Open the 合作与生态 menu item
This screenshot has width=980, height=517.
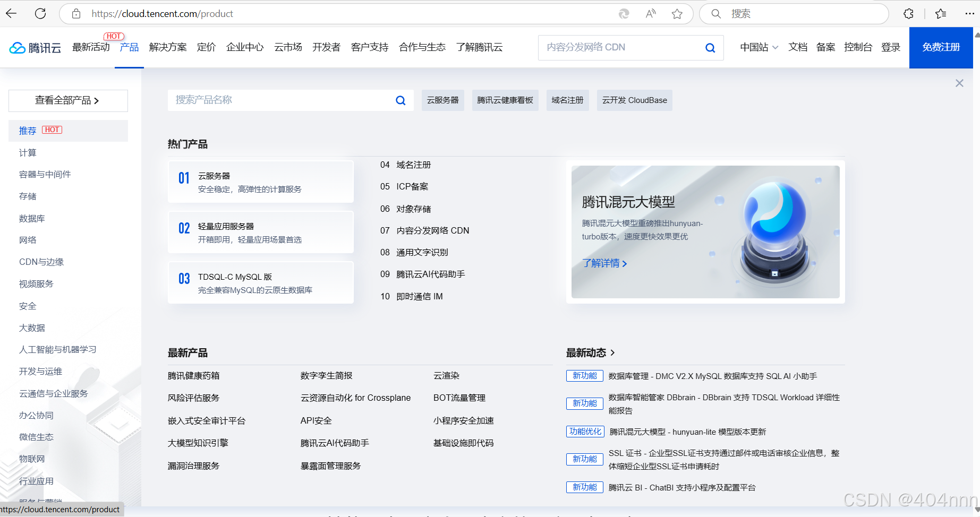pyautogui.click(x=422, y=47)
